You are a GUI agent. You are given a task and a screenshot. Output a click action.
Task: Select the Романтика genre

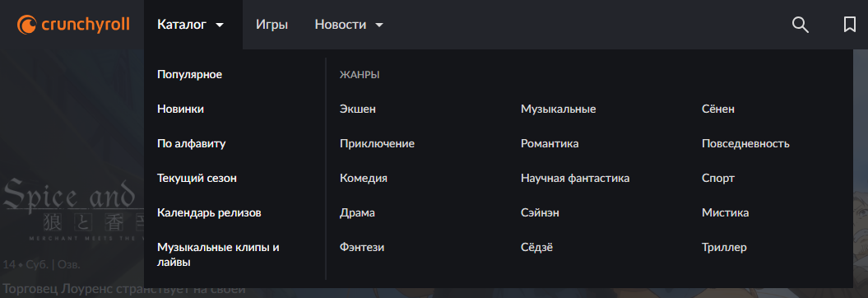tap(550, 144)
